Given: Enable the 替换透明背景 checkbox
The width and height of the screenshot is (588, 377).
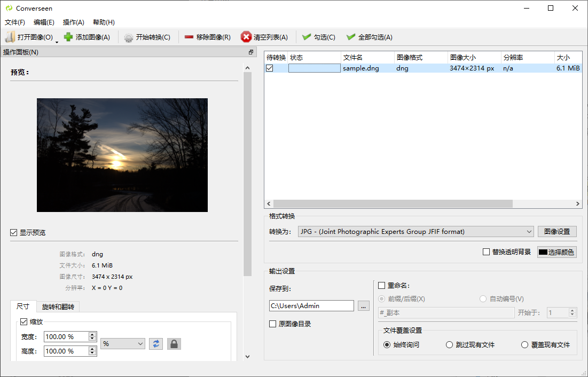Looking at the screenshot, I should pos(486,252).
